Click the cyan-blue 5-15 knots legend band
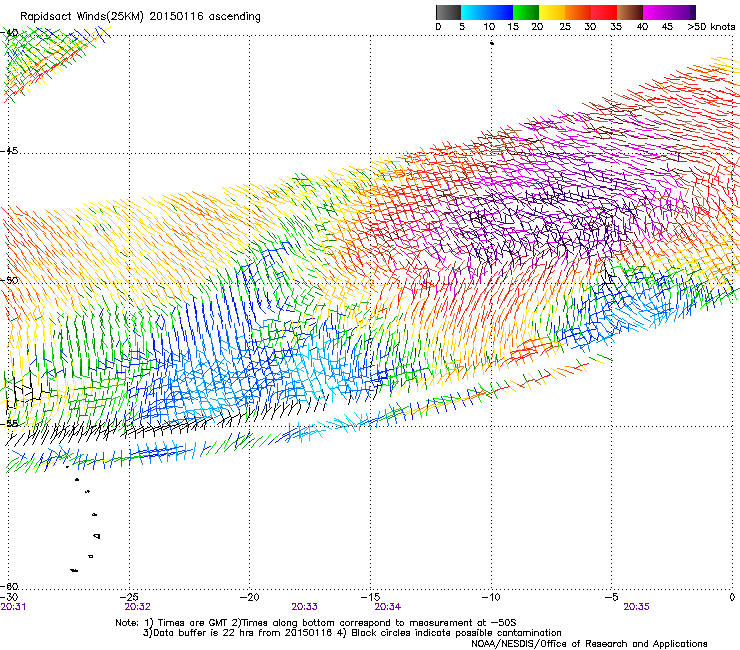 click(x=487, y=12)
